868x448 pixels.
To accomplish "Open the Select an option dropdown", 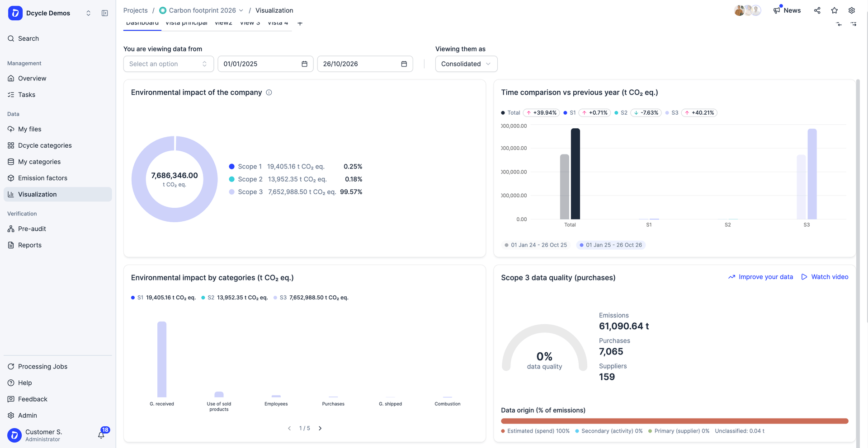I will tap(169, 64).
